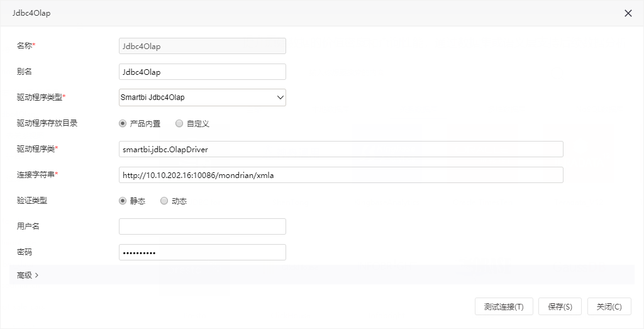
Task: Click the 关闭(C) button
Action: pos(609,306)
